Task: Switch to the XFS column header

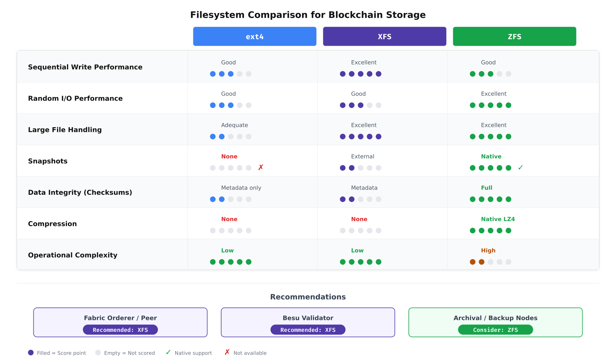Action: pyautogui.click(x=384, y=36)
